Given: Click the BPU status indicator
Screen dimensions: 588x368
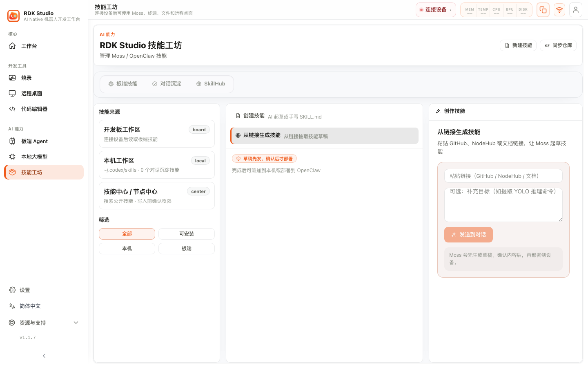Looking at the screenshot, I should click(510, 10).
